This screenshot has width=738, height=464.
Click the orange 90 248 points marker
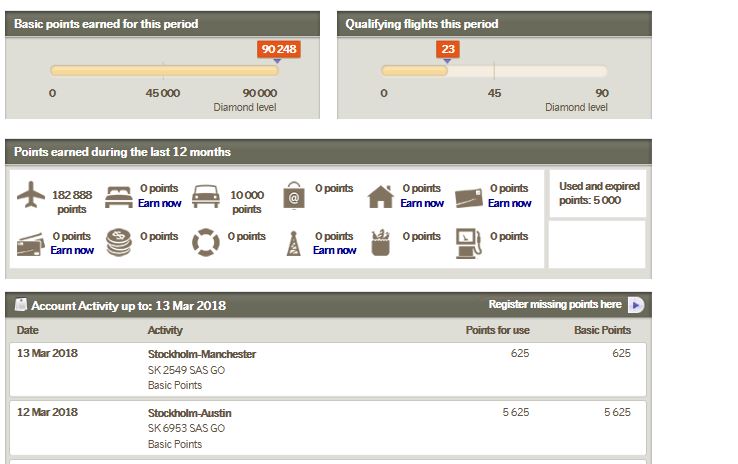278,49
